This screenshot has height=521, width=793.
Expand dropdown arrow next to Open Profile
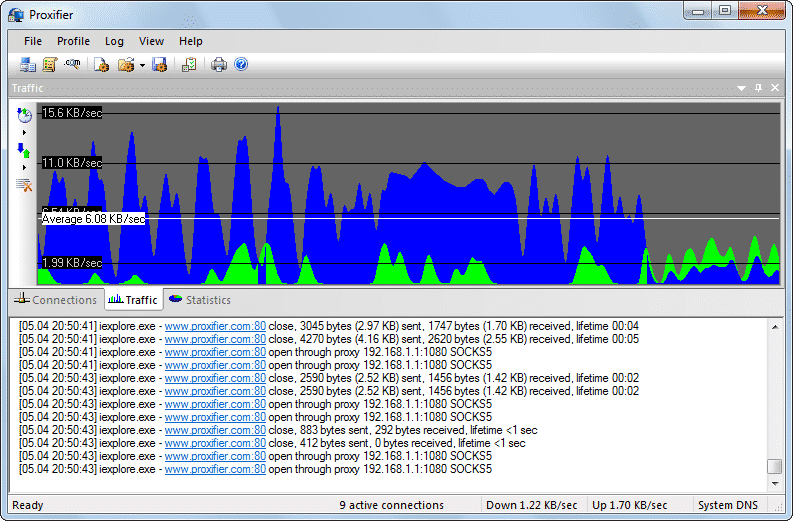click(142, 65)
